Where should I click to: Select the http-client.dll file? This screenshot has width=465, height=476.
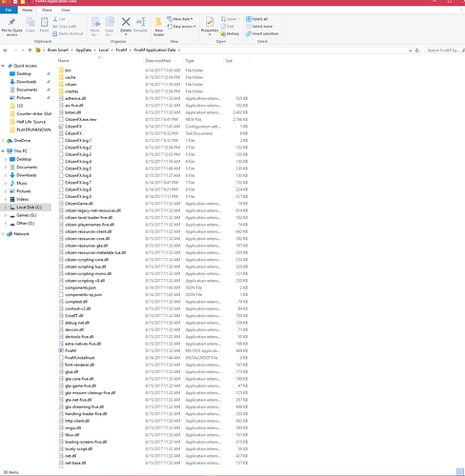77,421
